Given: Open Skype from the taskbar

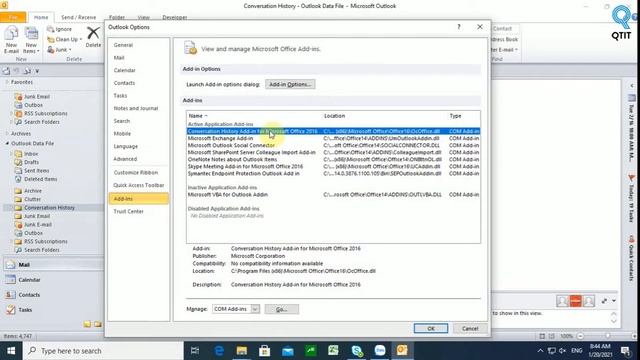Looking at the screenshot, I should (357, 351).
